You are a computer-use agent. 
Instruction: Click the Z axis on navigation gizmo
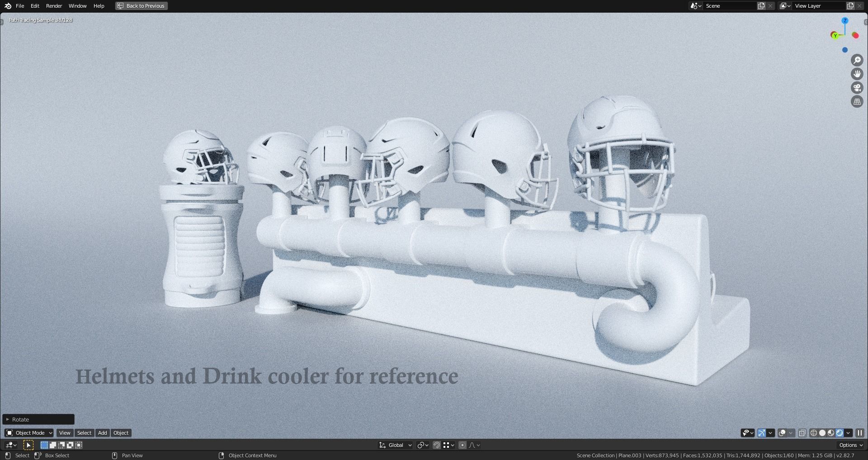[x=845, y=21]
